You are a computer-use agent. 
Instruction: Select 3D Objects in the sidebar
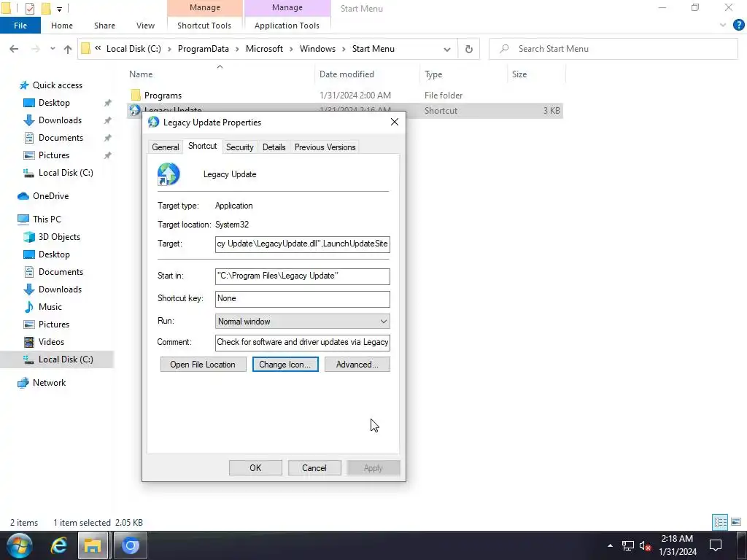pyautogui.click(x=59, y=237)
